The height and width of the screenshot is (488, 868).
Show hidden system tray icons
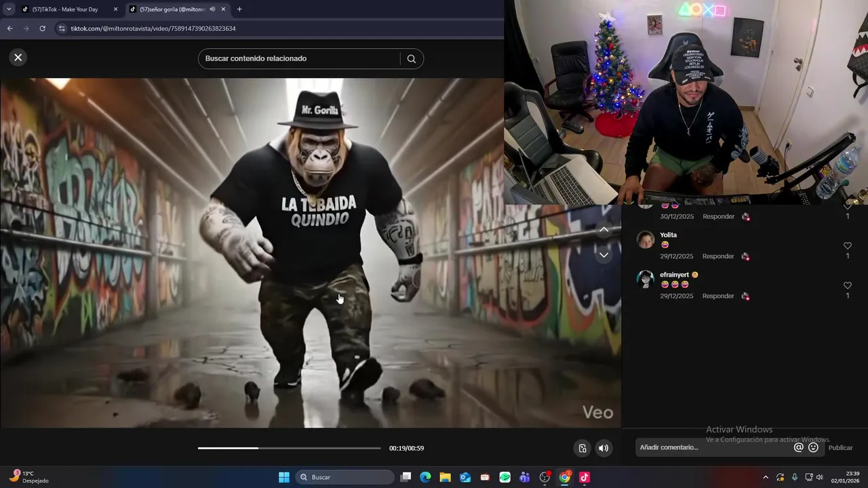[x=766, y=477]
